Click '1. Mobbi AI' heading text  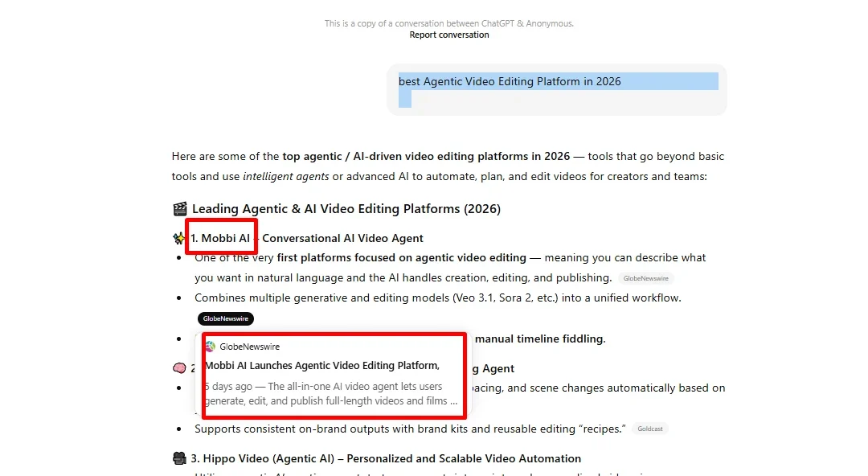(x=220, y=238)
